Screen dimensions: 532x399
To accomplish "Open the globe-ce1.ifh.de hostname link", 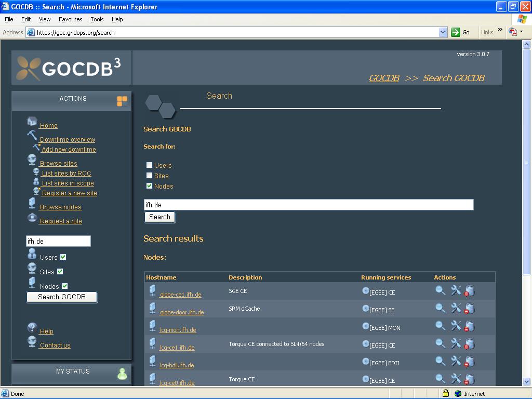I will click(x=180, y=295).
